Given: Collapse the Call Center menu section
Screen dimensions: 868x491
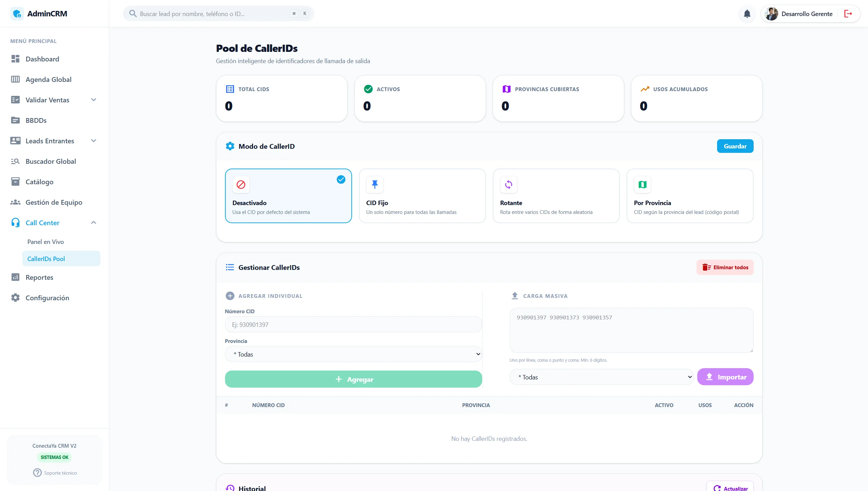Looking at the screenshot, I should click(x=94, y=222).
